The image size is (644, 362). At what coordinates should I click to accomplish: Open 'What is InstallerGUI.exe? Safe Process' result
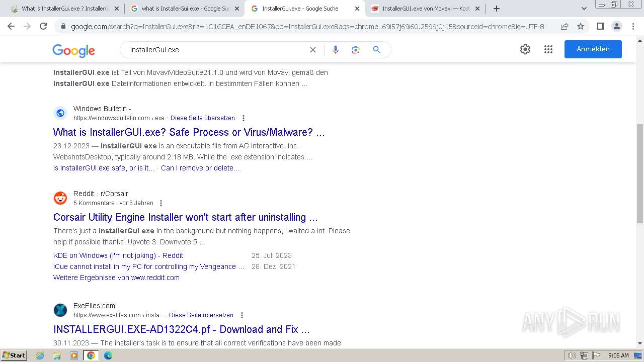189,132
